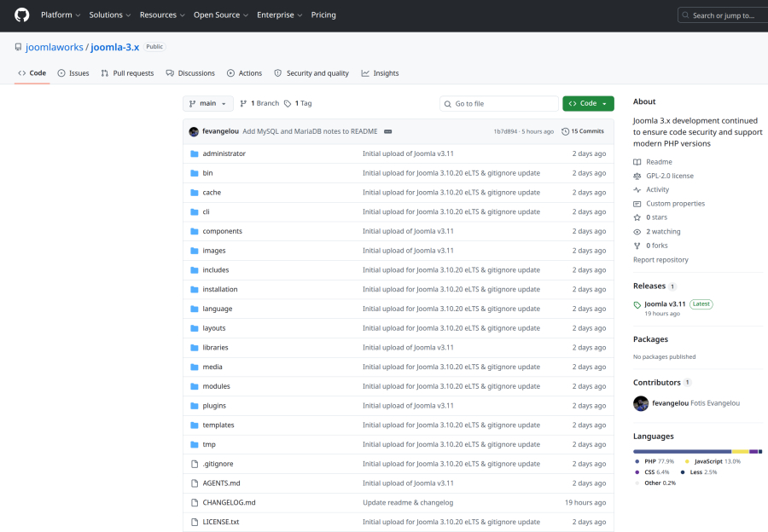The height and width of the screenshot is (532, 768).
Task: Click the star icon in About
Action: (637, 217)
